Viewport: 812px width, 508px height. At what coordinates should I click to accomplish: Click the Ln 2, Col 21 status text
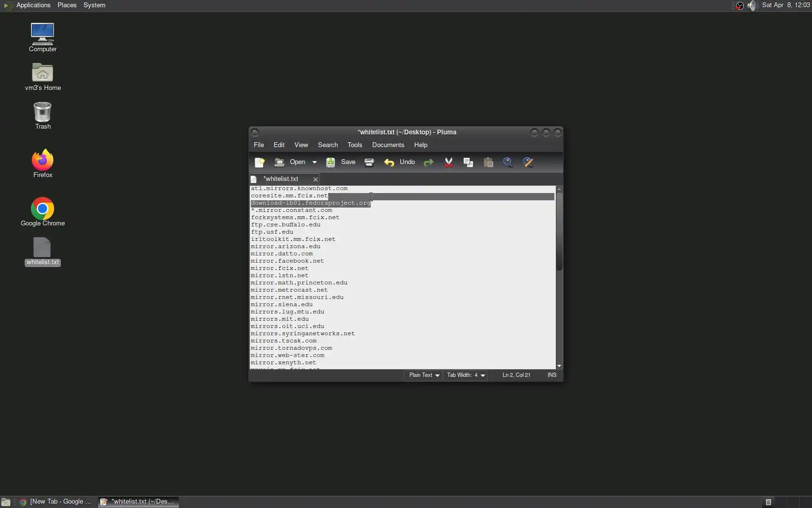516,375
